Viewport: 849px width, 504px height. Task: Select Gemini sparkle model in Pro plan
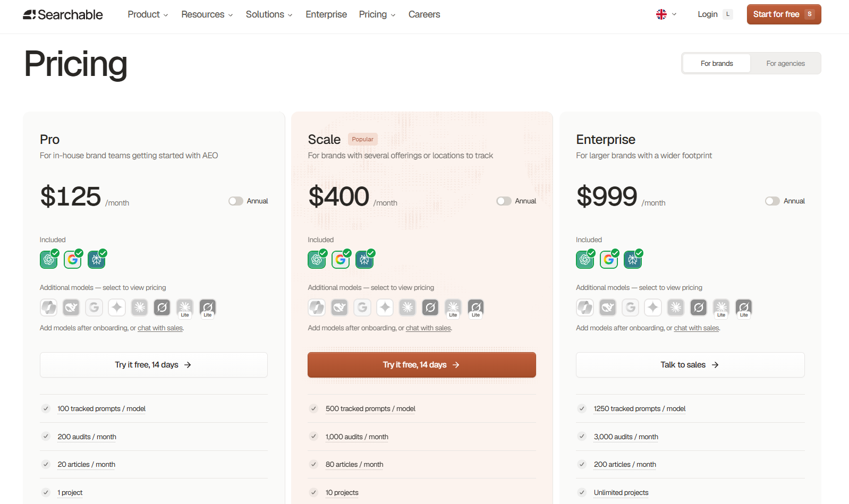pos(117,307)
